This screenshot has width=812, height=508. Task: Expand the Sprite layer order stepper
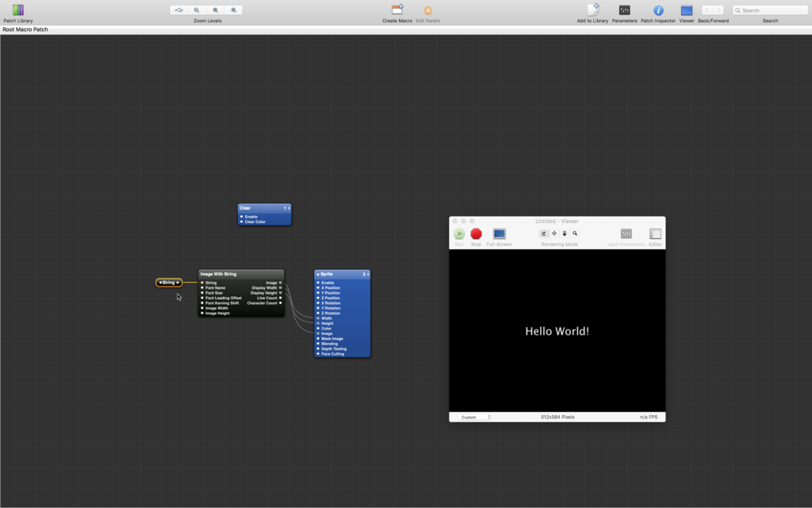(366, 274)
